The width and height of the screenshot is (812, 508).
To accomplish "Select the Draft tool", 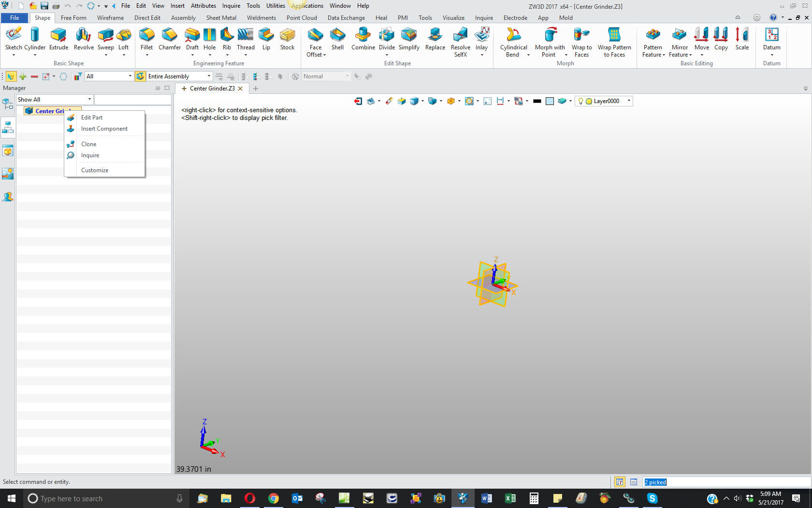I will coord(192,39).
